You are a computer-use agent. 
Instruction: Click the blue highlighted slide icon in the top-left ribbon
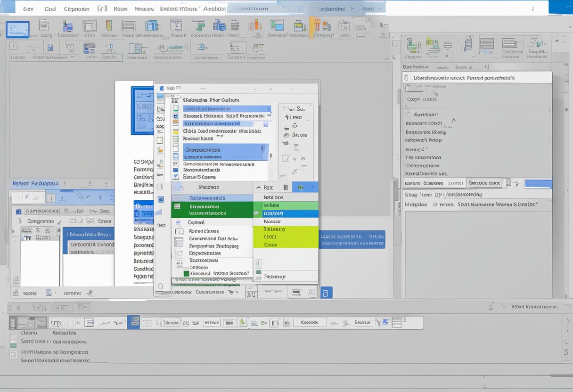[x=17, y=29]
